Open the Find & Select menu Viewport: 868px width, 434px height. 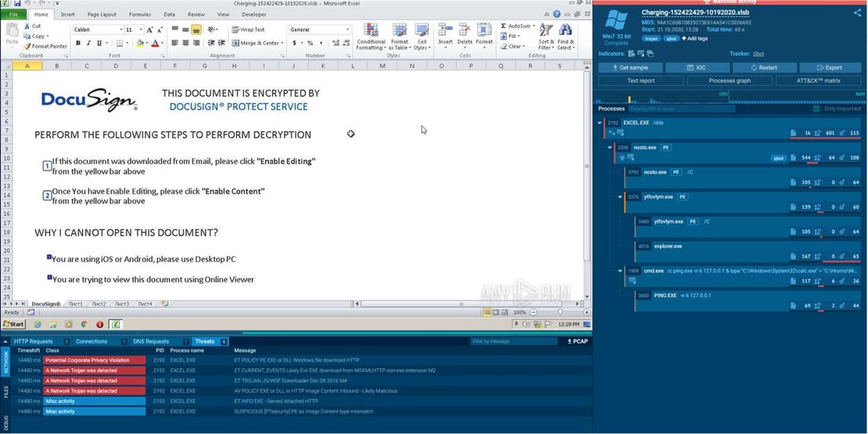[565, 37]
